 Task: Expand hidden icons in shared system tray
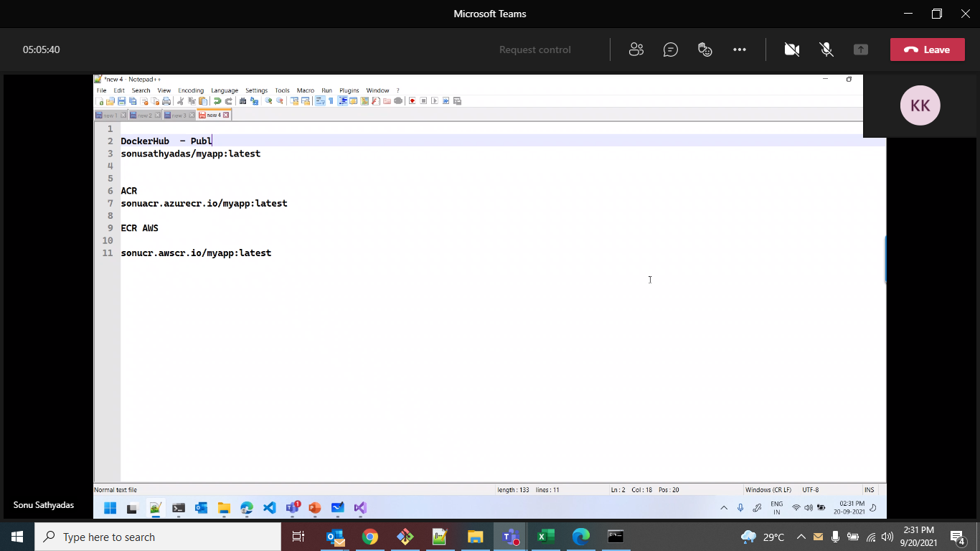click(x=724, y=508)
